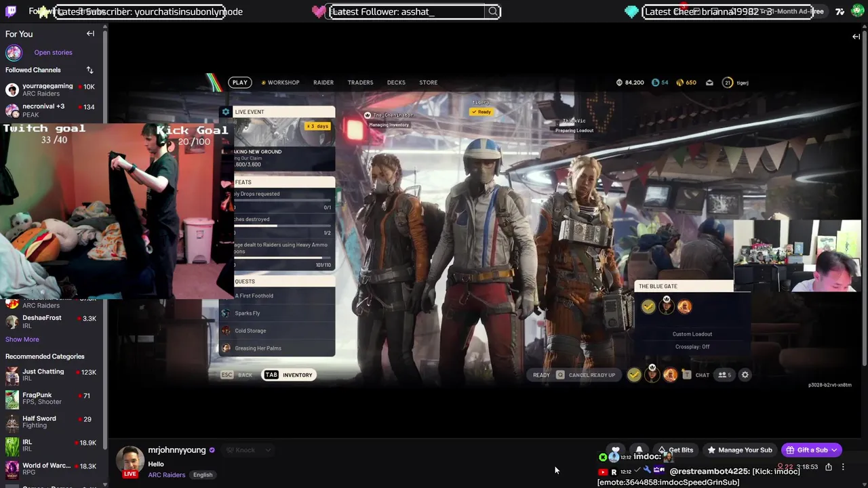Open IRL recommended category
868x488 pixels.
click(50, 445)
